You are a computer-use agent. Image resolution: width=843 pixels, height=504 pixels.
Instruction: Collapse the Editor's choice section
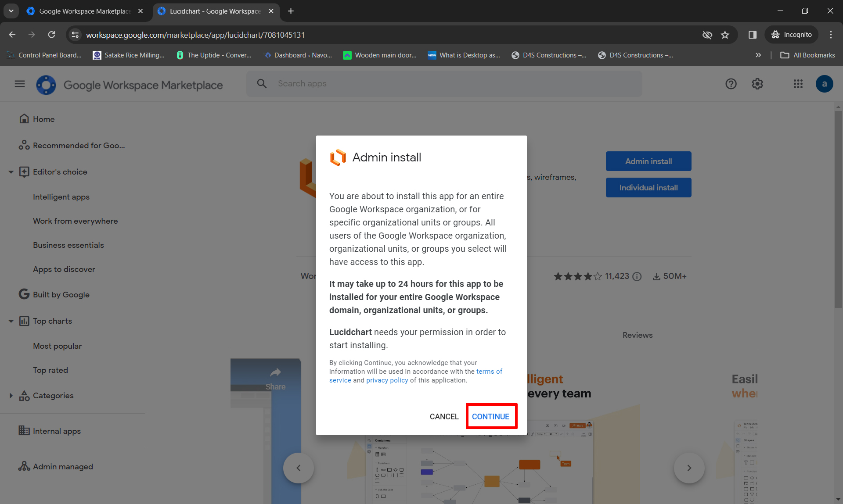point(11,172)
